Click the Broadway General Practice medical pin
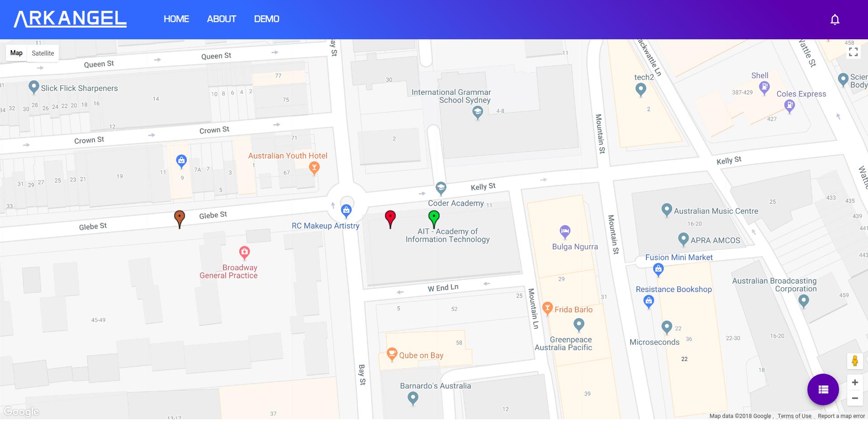The image size is (868, 422). pyautogui.click(x=244, y=253)
